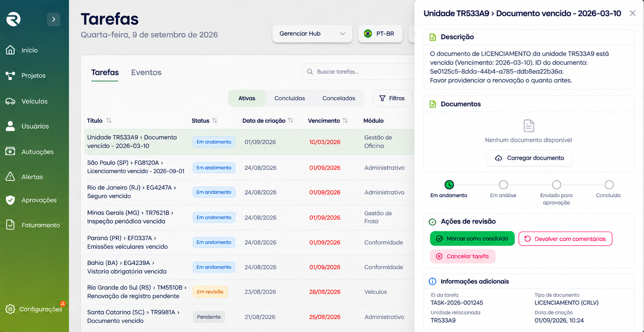Click the Documentos section document icon

(x=433, y=104)
